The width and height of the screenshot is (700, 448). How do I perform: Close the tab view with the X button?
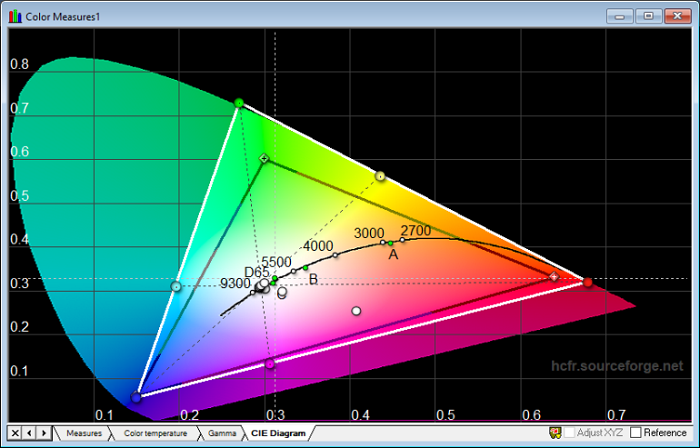tap(15, 432)
